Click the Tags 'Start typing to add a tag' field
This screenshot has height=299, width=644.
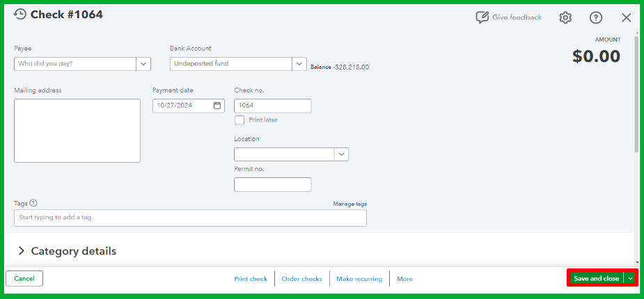(x=190, y=218)
